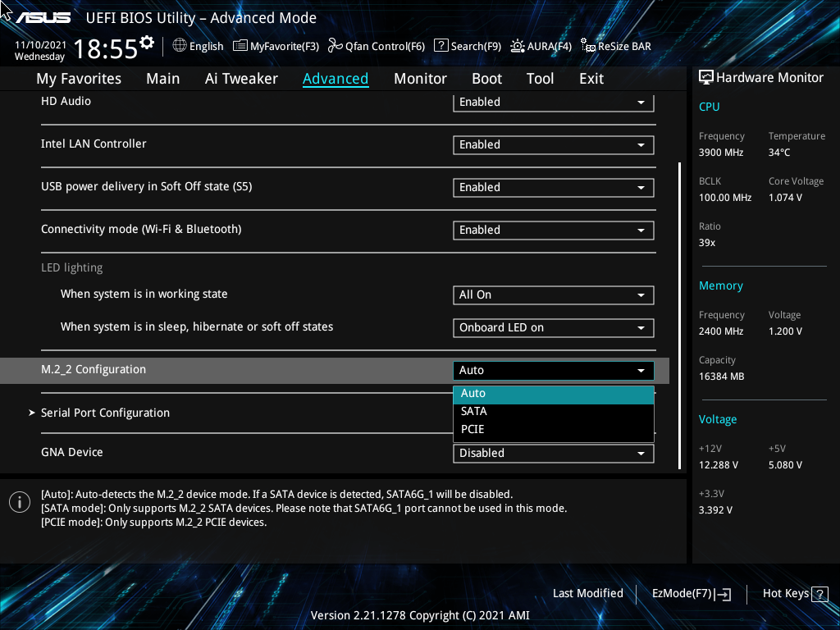This screenshot has width=840, height=630.
Task: Click CPU Temperature 34°C value
Action: pos(779,153)
